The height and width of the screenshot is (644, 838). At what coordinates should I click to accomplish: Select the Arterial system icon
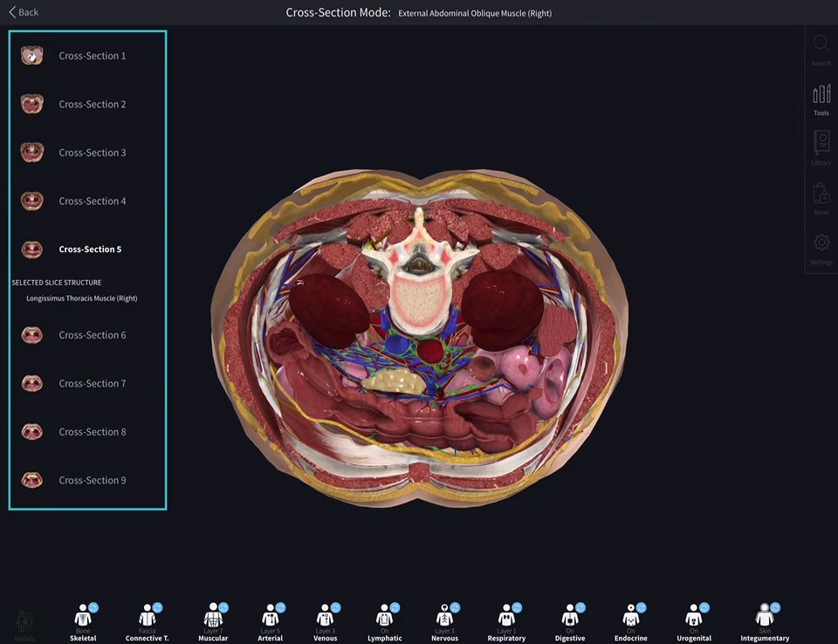(270, 616)
